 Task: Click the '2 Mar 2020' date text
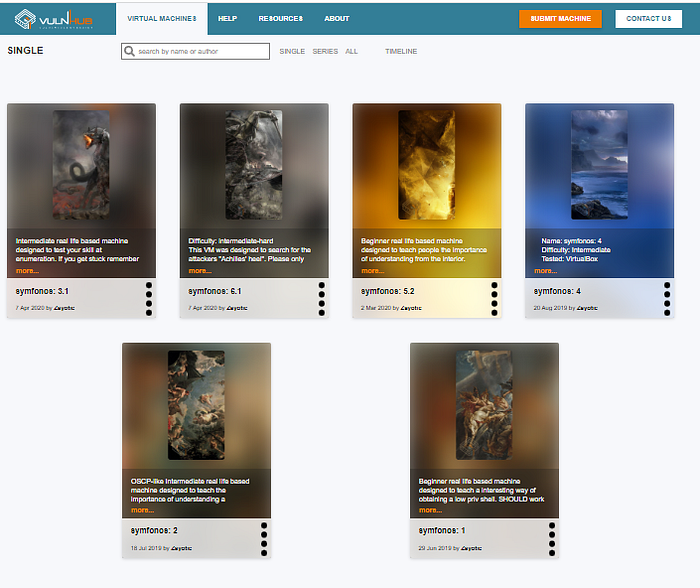click(376, 308)
